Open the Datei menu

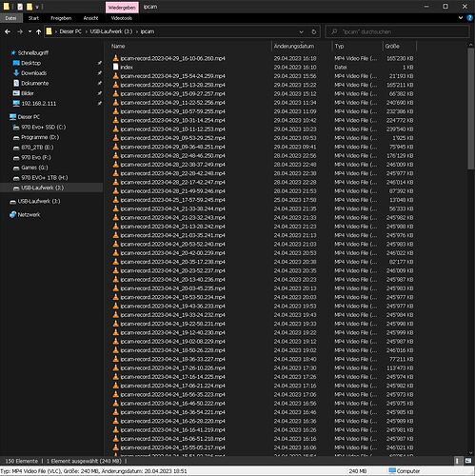[x=10, y=18]
